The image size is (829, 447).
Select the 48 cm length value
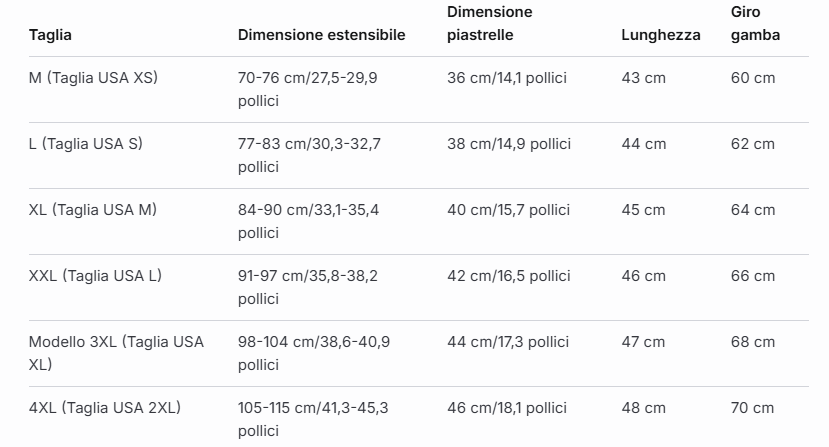[x=643, y=408]
